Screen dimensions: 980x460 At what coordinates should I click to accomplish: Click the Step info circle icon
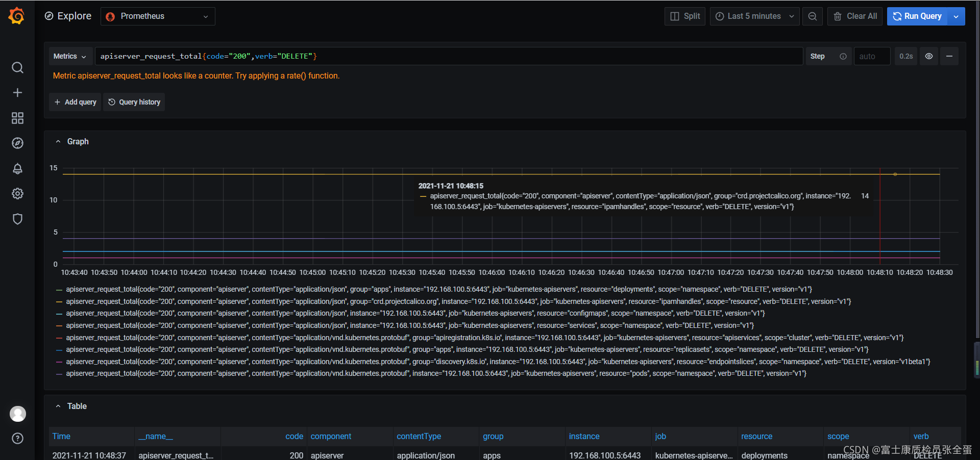click(x=843, y=57)
